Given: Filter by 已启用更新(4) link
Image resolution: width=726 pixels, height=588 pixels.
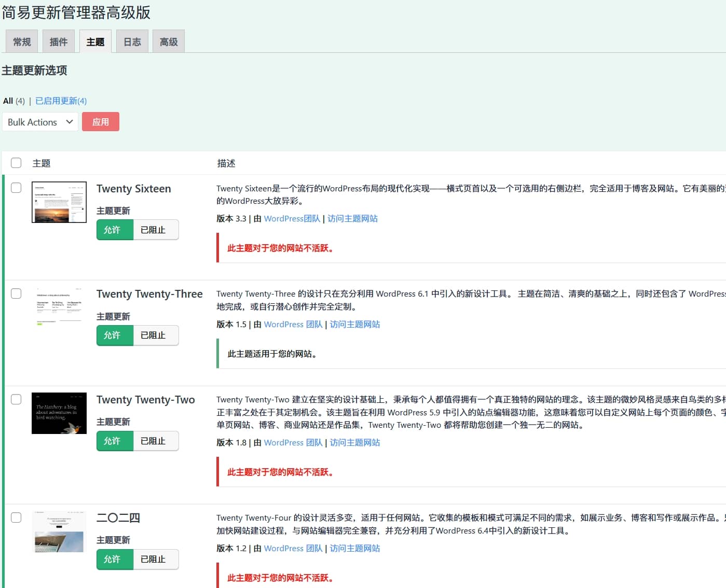Looking at the screenshot, I should coord(61,101).
